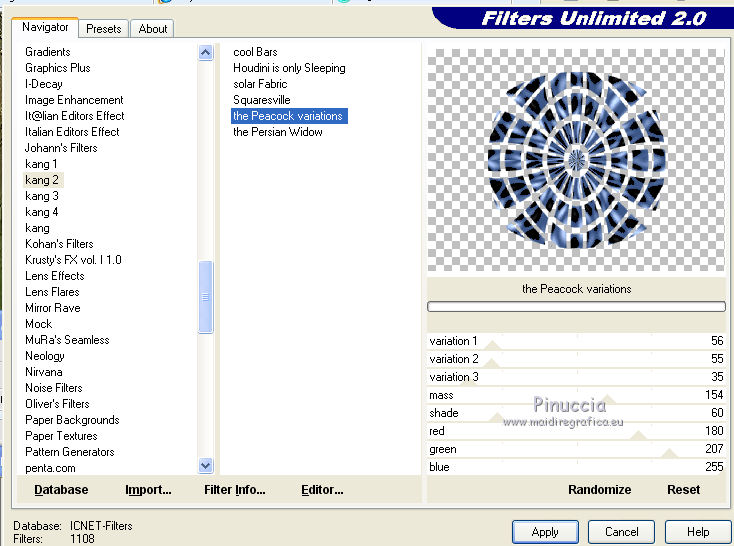734x546 pixels.
Task: Adjust the variation 3 slider
Action: point(576,377)
